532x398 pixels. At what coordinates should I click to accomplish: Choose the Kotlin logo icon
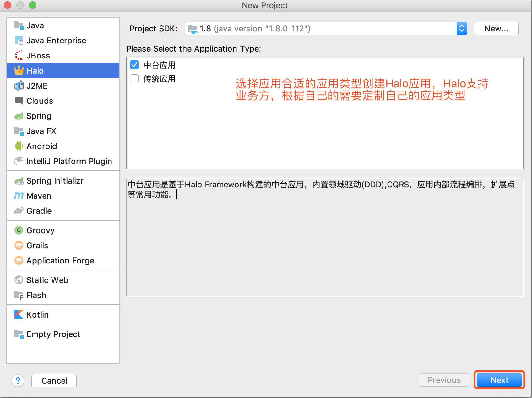[x=19, y=315]
